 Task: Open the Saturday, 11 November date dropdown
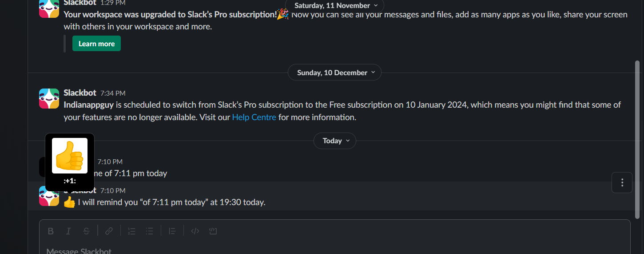click(334, 5)
